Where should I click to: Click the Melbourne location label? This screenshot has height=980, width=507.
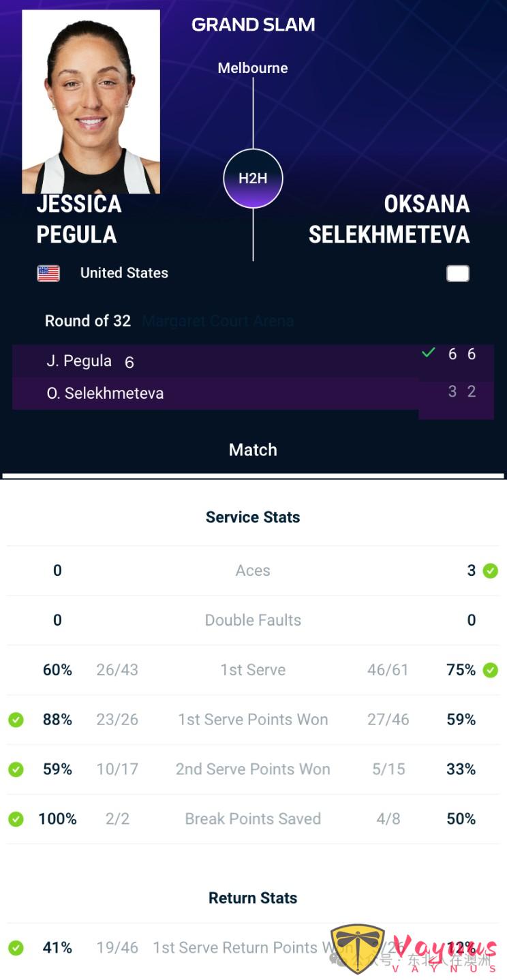[x=253, y=68]
